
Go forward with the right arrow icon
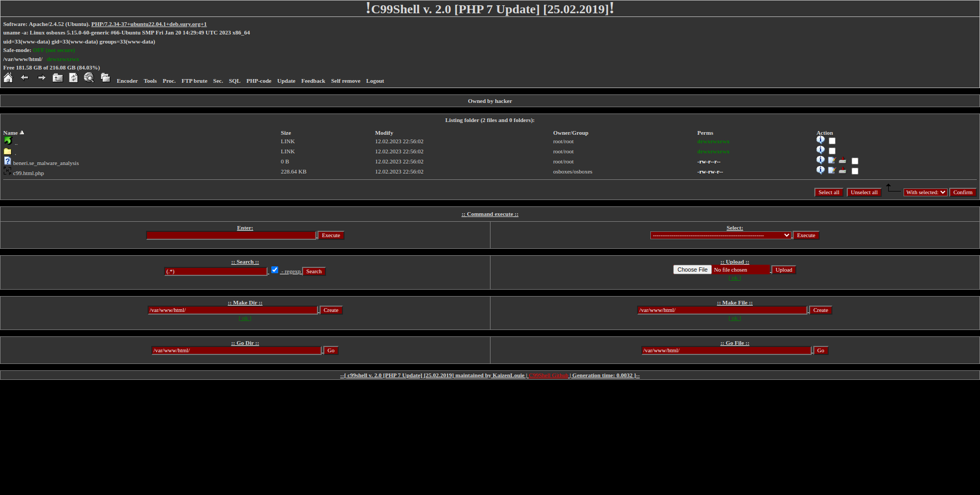click(41, 78)
